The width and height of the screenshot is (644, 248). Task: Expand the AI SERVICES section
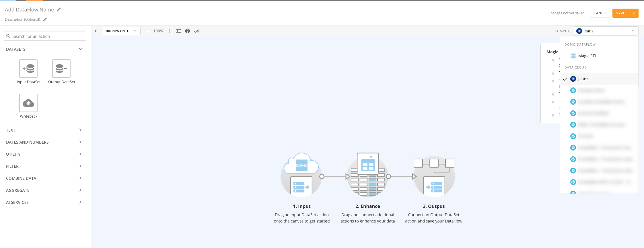point(81,202)
